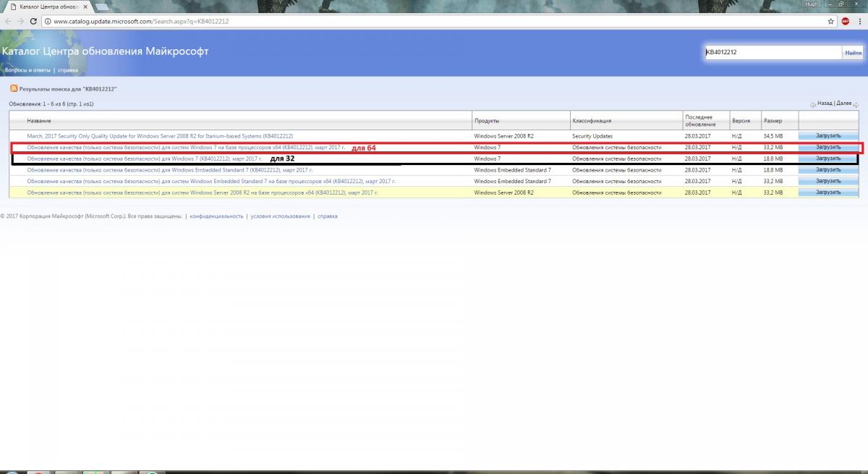The width and height of the screenshot is (868, 474).
Task: Click Загрузить for Embedded Standard 7 x64 row
Action: (828, 181)
